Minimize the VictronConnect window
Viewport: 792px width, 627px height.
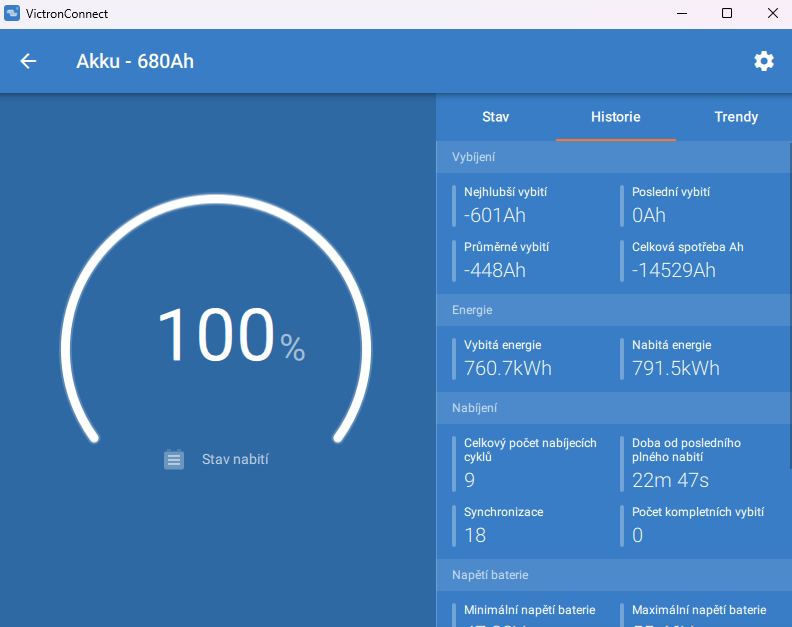click(681, 14)
